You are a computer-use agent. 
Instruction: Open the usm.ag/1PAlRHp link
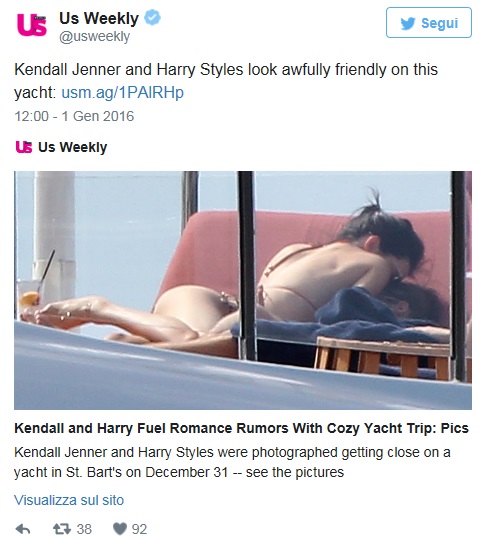point(123,93)
